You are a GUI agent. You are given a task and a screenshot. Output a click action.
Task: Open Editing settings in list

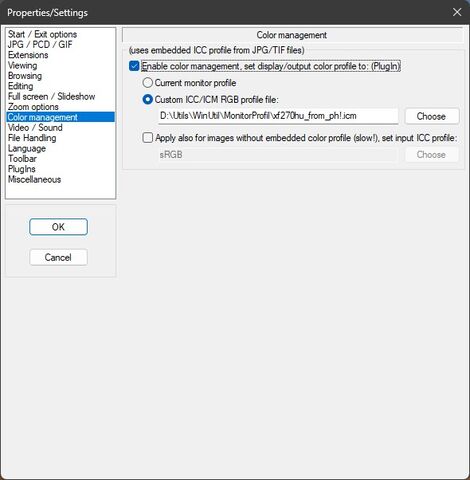(21, 86)
